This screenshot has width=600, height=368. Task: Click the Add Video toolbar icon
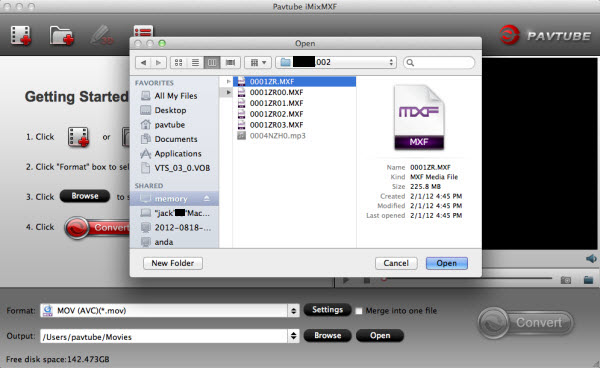click(21, 36)
